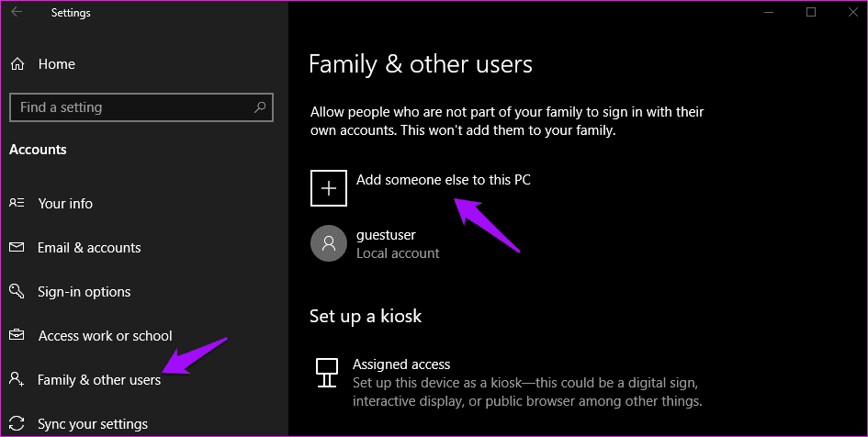Open Assigned access kiosk setup
This screenshot has height=437, width=868.
pyautogui.click(x=401, y=364)
